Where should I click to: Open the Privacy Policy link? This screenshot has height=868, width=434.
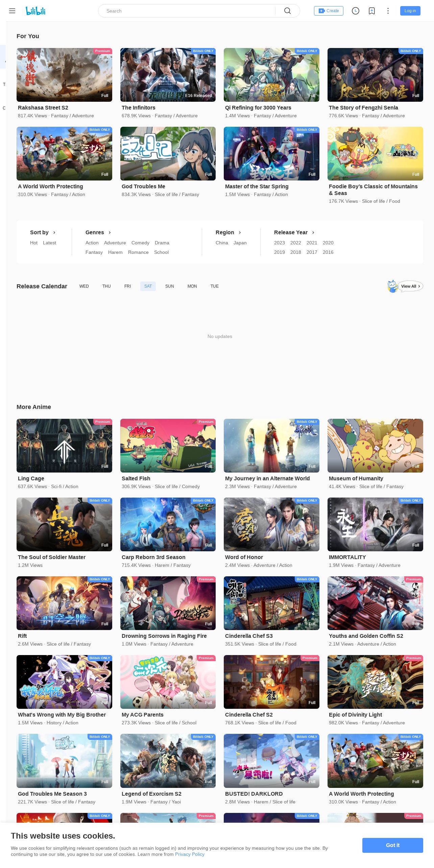[x=190, y=854]
